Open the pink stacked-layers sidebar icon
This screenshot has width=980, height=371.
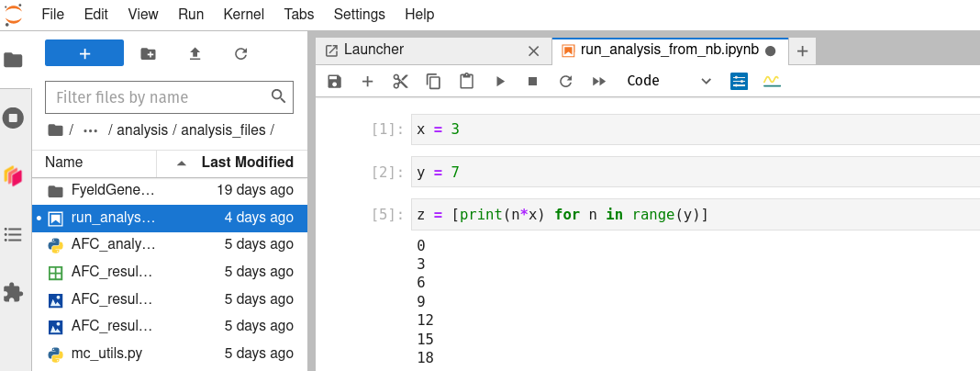pyautogui.click(x=13, y=175)
